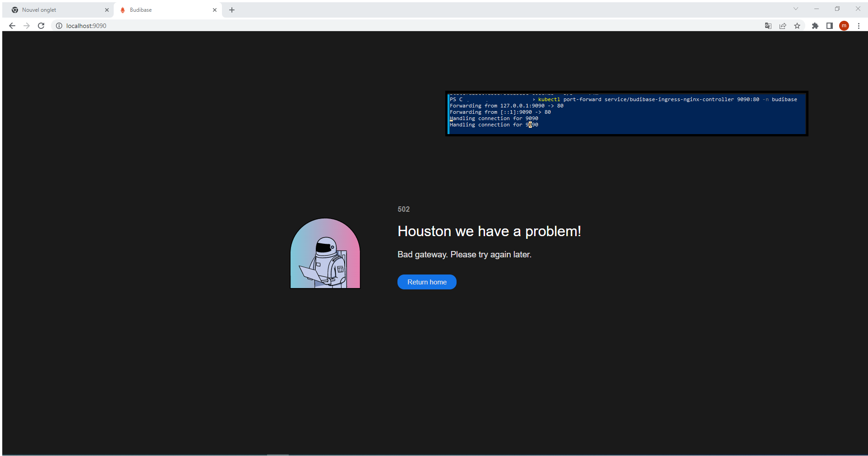Image resolution: width=868 pixels, height=456 pixels.
Task: Click 'Bad gateway. Please try again later.' text
Action: click(x=465, y=255)
